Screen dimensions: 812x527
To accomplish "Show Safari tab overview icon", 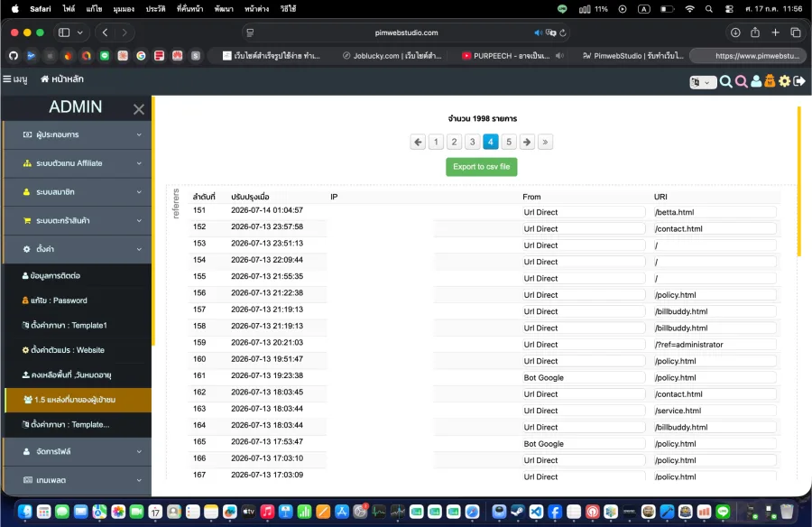I will [x=796, y=32].
